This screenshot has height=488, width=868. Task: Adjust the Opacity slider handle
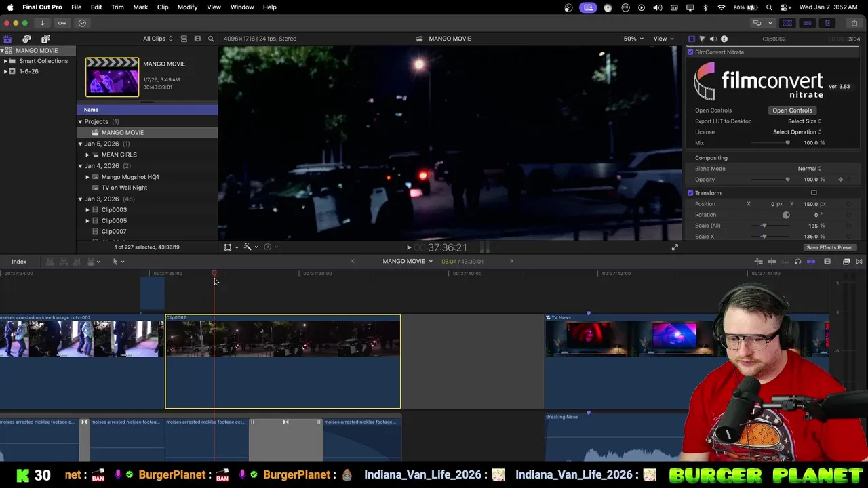click(787, 180)
